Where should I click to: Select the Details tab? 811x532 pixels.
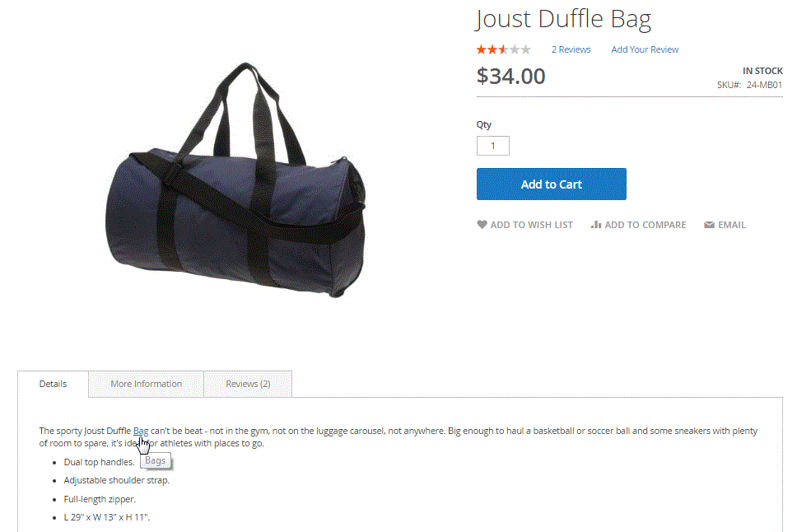pyautogui.click(x=53, y=384)
